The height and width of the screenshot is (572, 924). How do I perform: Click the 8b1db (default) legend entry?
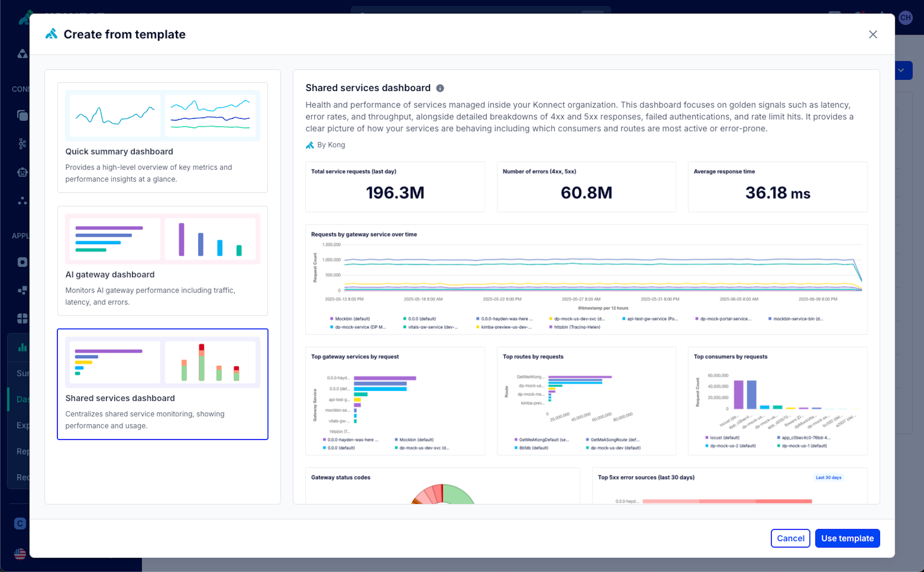[531, 448]
